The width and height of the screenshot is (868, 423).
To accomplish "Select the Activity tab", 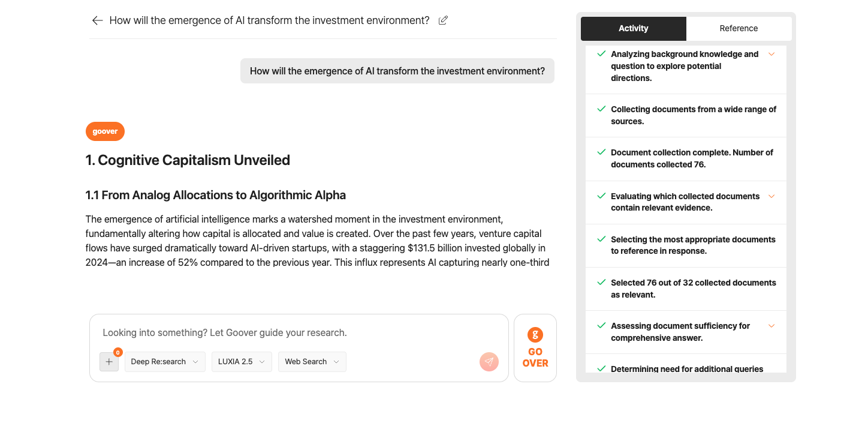I will click(634, 28).
